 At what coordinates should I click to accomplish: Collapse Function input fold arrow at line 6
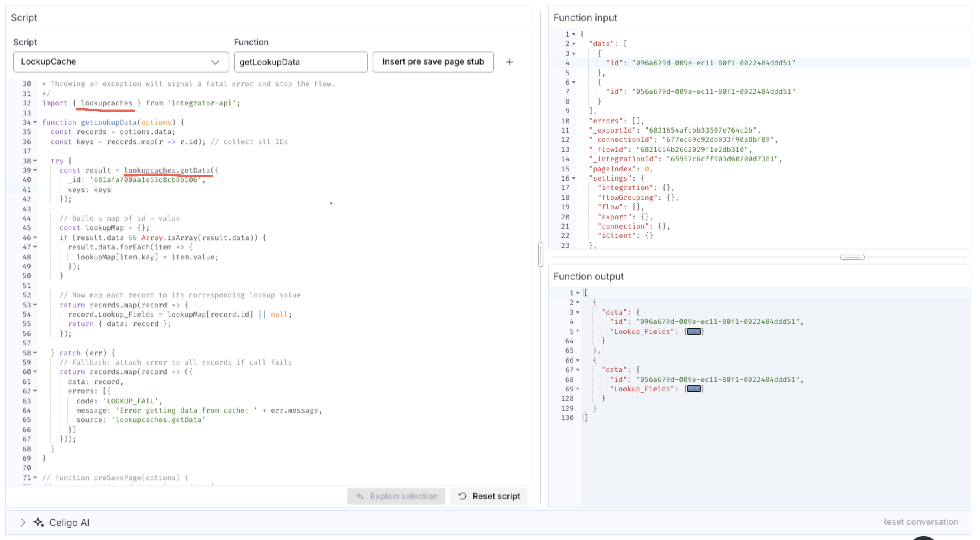coord(574,83)
